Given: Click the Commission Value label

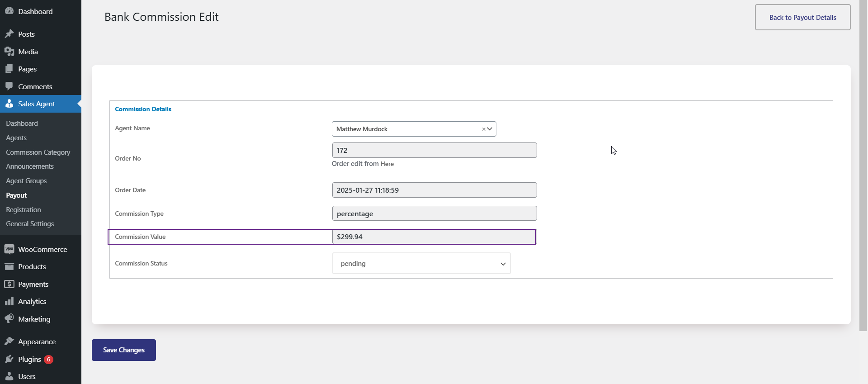Looking at the screenshot, I should pos(140,237).
